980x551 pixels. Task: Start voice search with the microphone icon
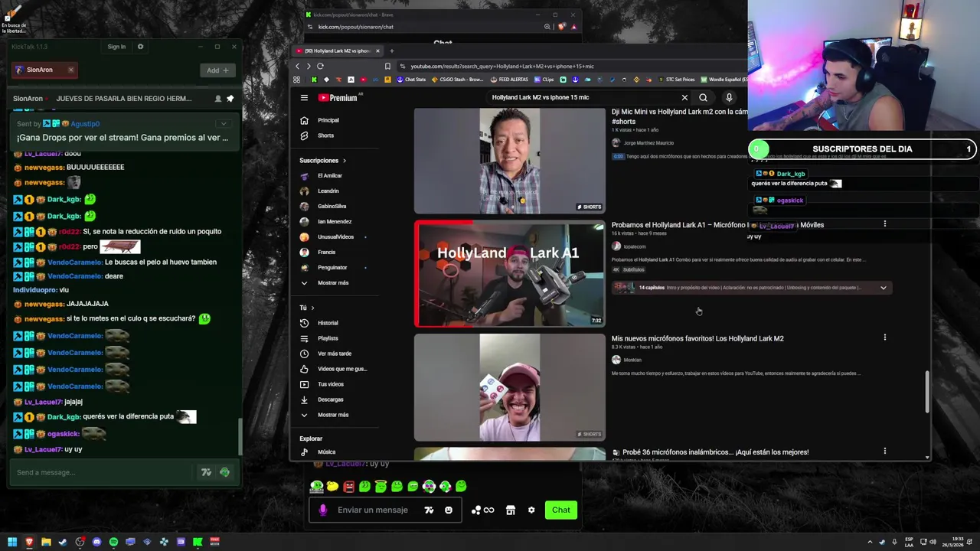729,98
